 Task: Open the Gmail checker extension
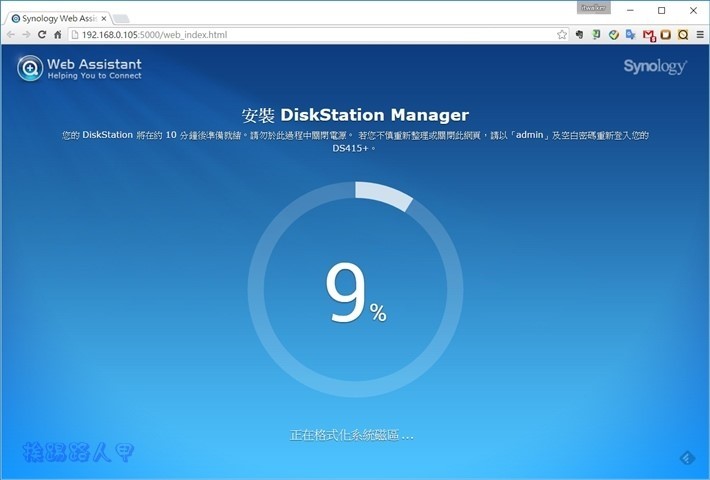pyautogui.click(x=648, y=34)
